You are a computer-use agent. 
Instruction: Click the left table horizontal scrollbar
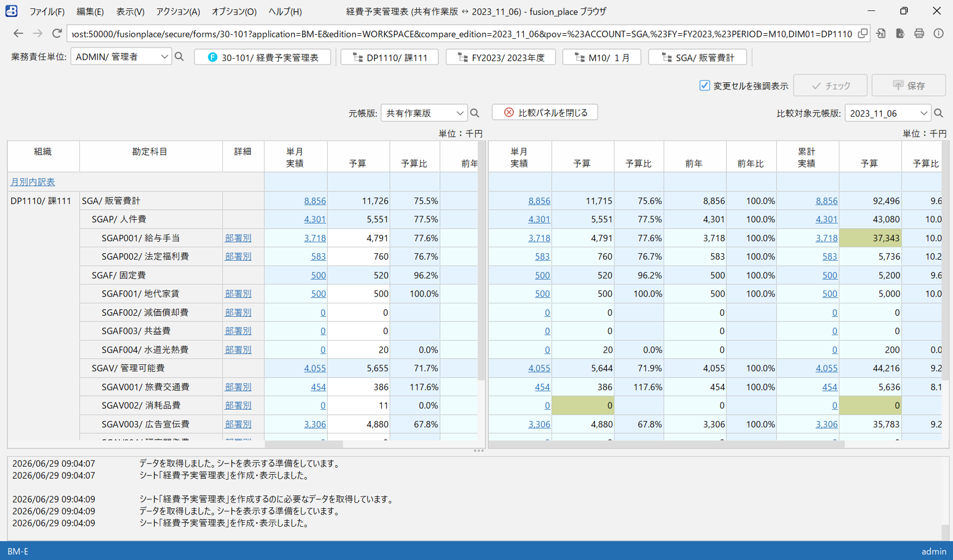click(304, 444)
